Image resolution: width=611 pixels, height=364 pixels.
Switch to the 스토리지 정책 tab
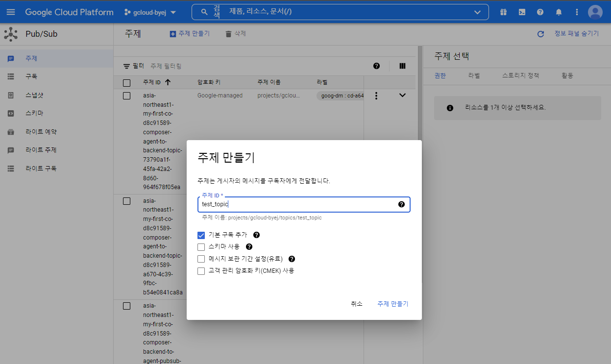(x=520, y=75)
